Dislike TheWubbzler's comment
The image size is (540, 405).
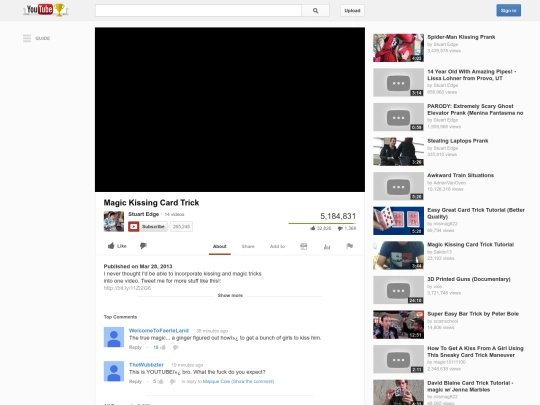[x=173, y=381]
